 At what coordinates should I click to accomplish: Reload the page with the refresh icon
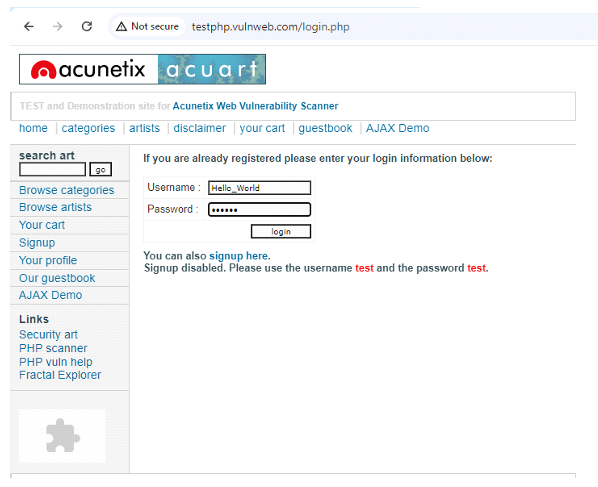(87, 26)
